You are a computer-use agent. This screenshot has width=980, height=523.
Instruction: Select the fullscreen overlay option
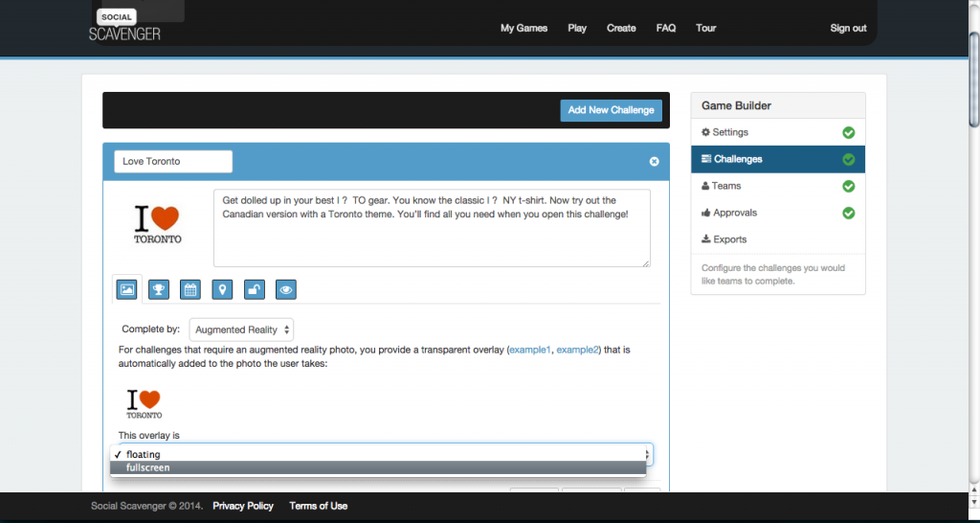point(378,467)
